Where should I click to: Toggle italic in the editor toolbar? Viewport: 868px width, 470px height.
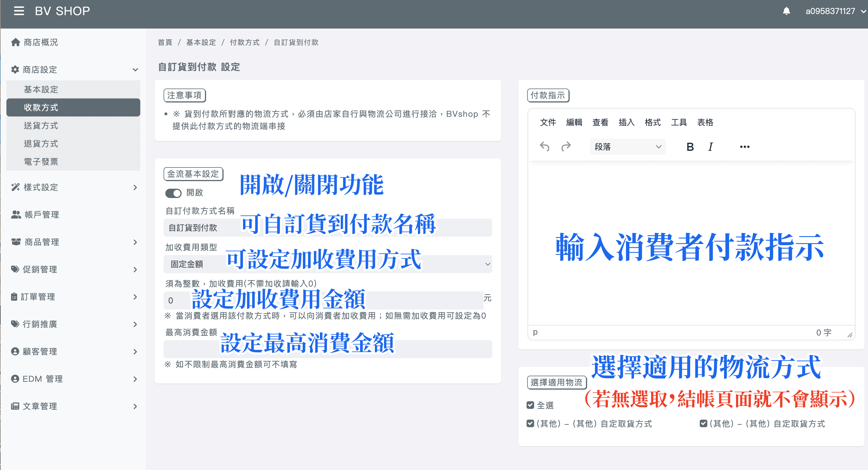[710, 147]
